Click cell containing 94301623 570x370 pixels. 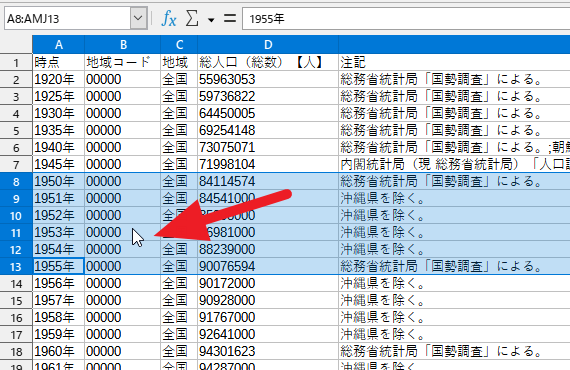[268, 351]
